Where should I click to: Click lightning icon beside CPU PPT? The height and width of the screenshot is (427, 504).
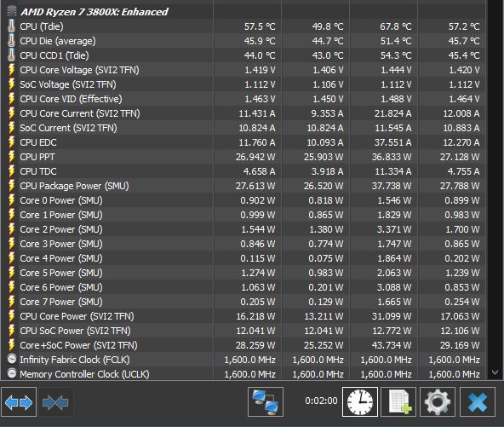(11, 157)
